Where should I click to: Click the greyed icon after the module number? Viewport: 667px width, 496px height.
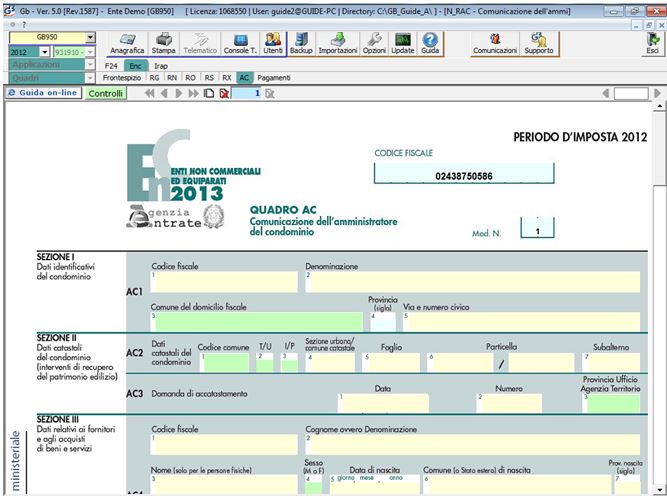pyautogui.click(x=269, y=94)
